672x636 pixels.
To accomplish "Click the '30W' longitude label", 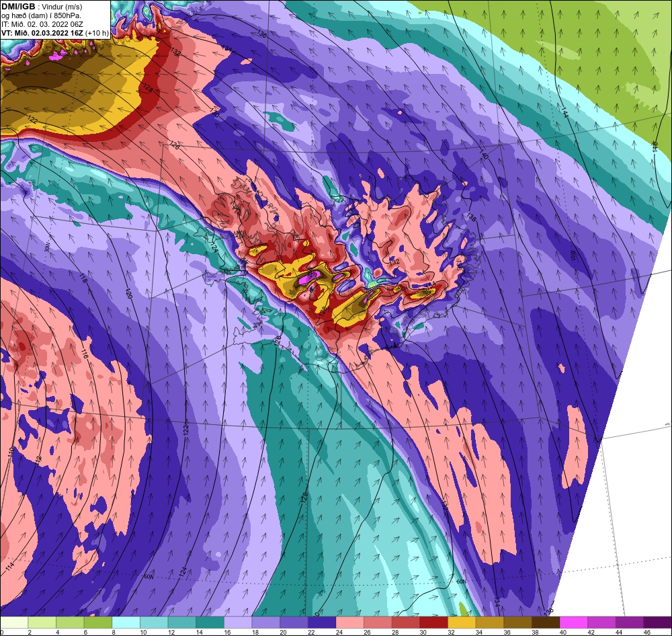I will (47, 248).
